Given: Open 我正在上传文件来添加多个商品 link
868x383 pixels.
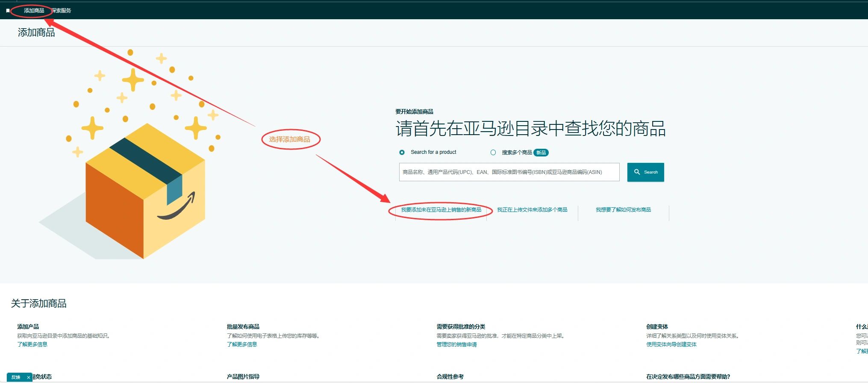Looking at the screenshot, I should click(532, 210).
